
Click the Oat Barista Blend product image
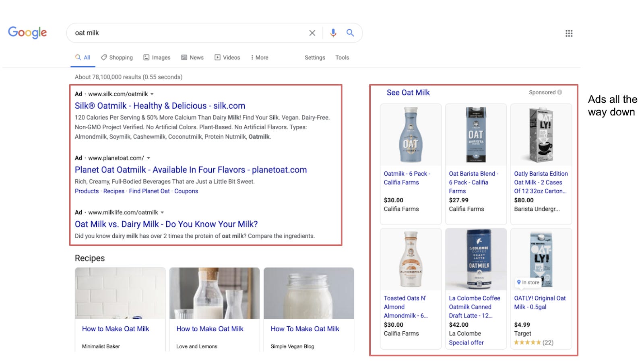click(476, 135)
